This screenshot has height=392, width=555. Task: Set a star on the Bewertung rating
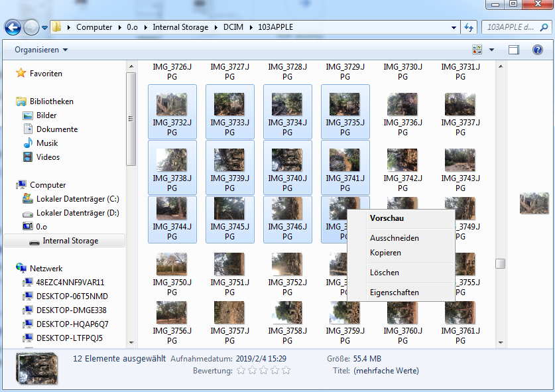(x=241, y=370)
